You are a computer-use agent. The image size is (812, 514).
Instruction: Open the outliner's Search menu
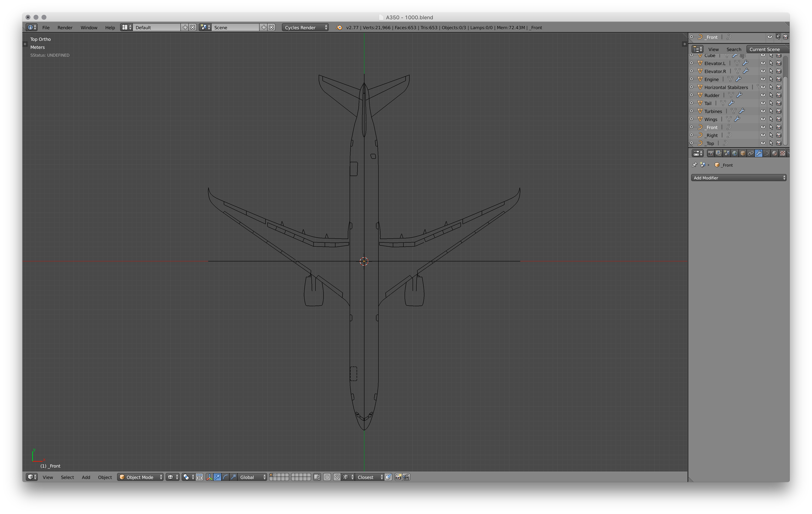click(x=734, y=49)
